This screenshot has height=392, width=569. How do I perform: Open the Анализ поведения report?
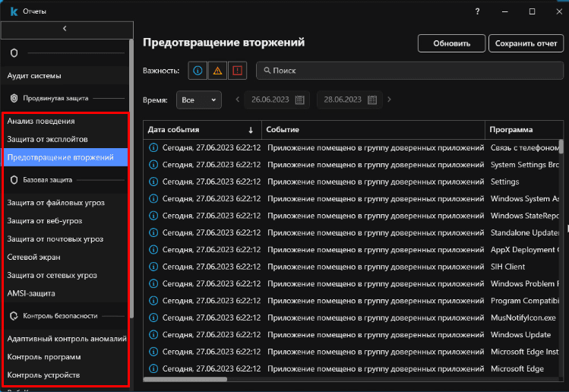(x=41, y=122)
